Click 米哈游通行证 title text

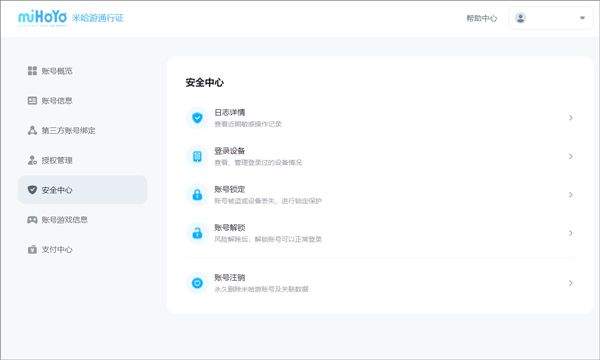(x=98, y=18)
